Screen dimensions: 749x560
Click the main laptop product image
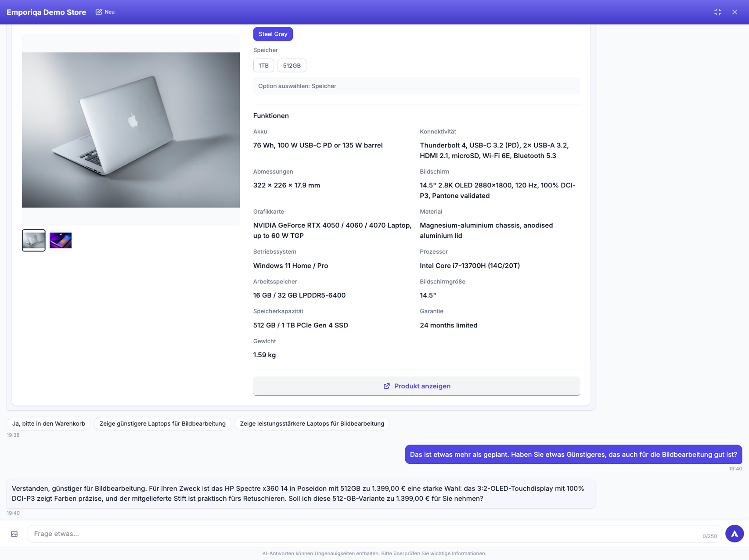(x=131, y=130)
